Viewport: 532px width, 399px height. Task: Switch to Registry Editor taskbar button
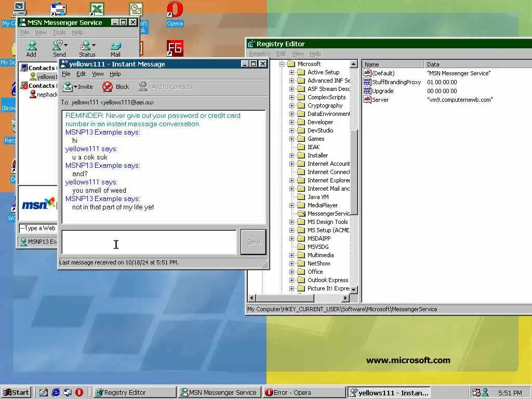click(134, 393)
